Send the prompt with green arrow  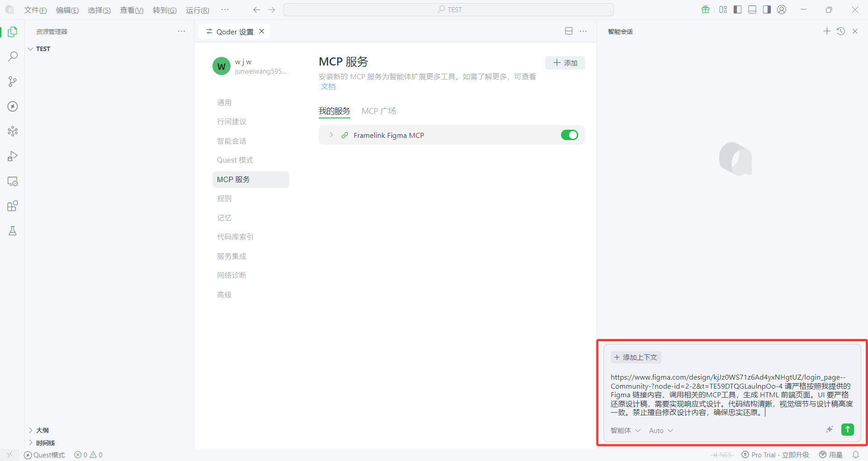(848, 430)
